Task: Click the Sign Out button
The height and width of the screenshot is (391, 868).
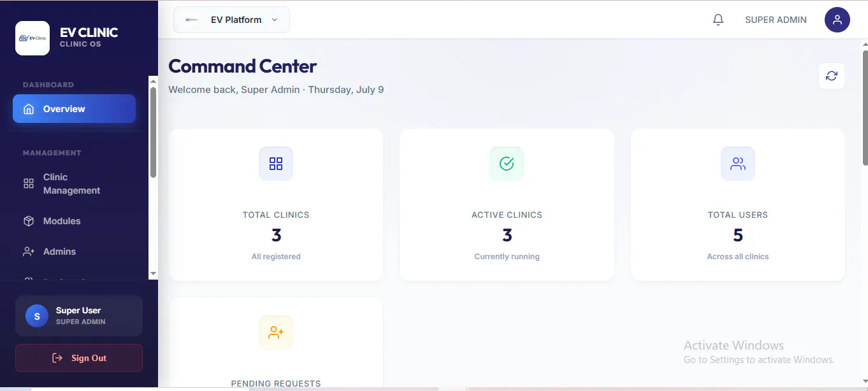Action: [79, 358]
